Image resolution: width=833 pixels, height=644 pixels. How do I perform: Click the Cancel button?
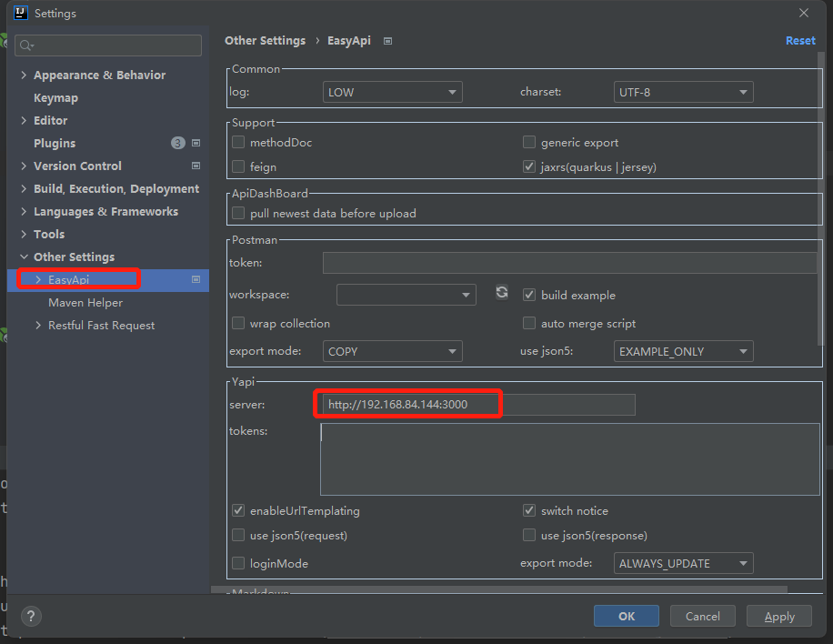click(x=702, y=616)
